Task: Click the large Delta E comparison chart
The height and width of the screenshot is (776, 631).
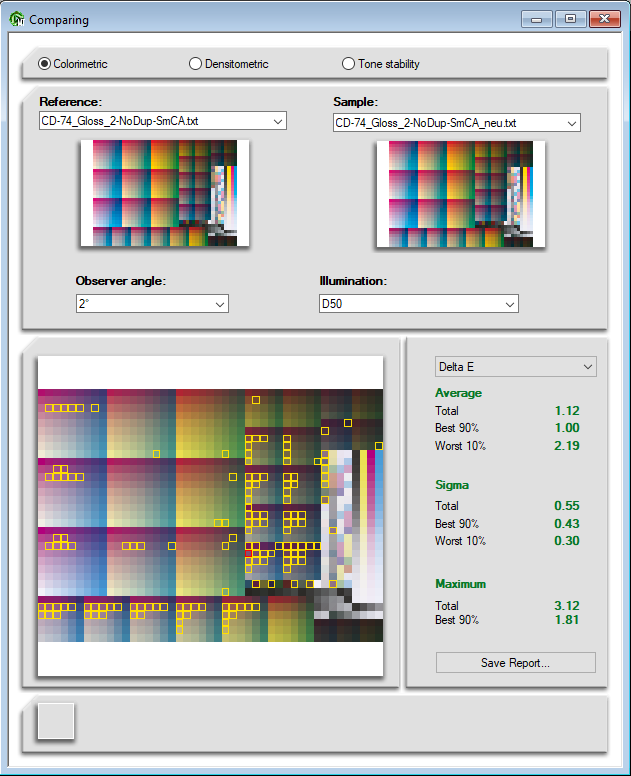Action: [x=210, y=516]
